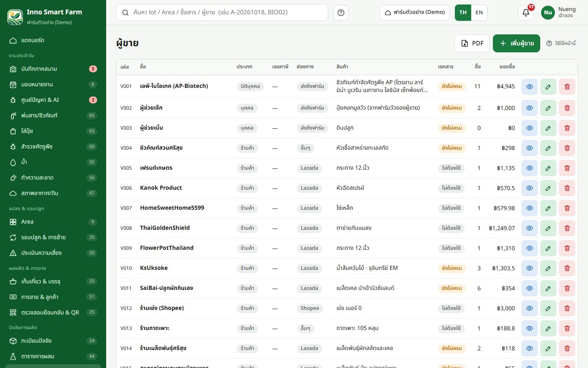View vendor V014 details with eye icon
The height and width of the screenshot is (368, 588).
530,348
